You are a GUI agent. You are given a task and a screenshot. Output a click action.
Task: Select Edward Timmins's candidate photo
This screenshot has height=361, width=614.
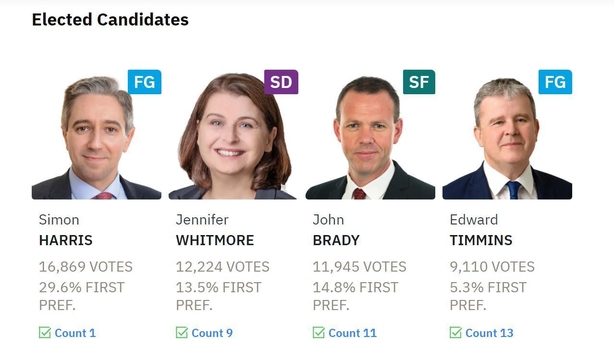pyautogui.click(x=507, y=135)
